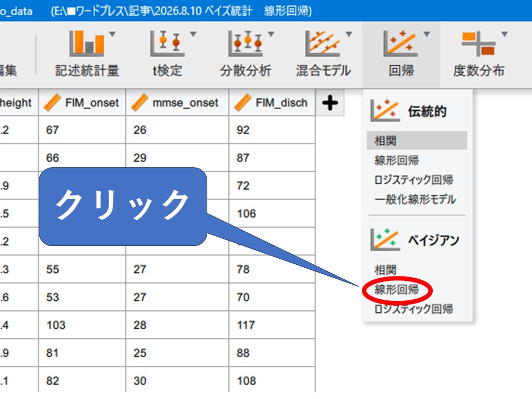Open the 分散分析 ANOVA module icon
This screenshot has height=399, width=532.
(245, 43)
